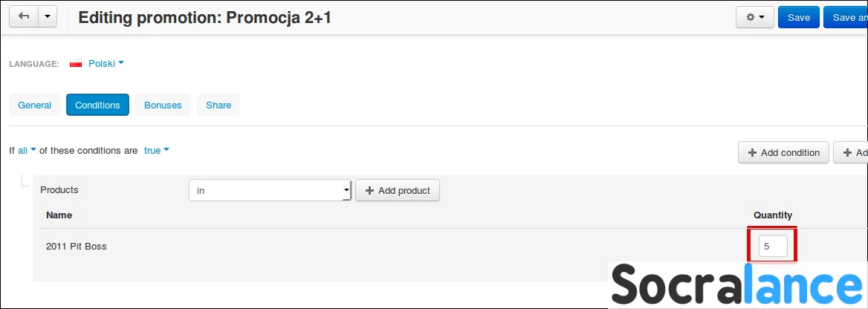Viewport: 868px width, 309px height.
Task: Click the Quantity column header
Action: coord(773,215)
